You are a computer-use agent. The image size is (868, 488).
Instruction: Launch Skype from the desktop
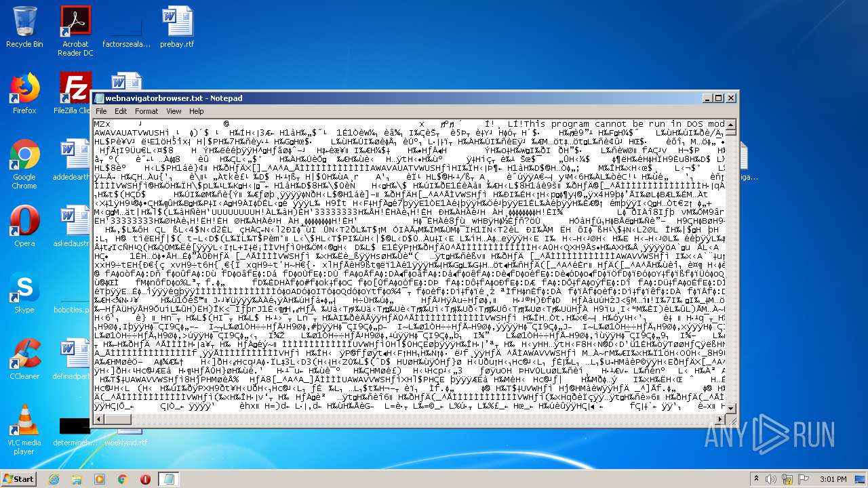point(24,293)
